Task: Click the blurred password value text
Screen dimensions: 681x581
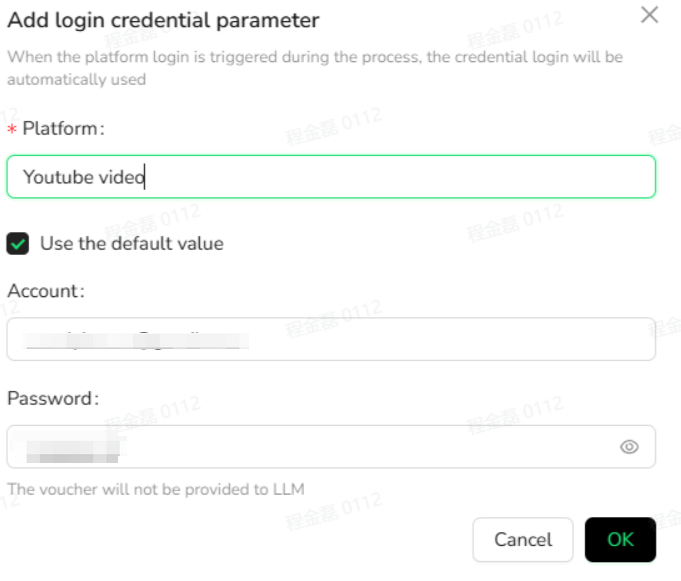Action: click(73, 447)
